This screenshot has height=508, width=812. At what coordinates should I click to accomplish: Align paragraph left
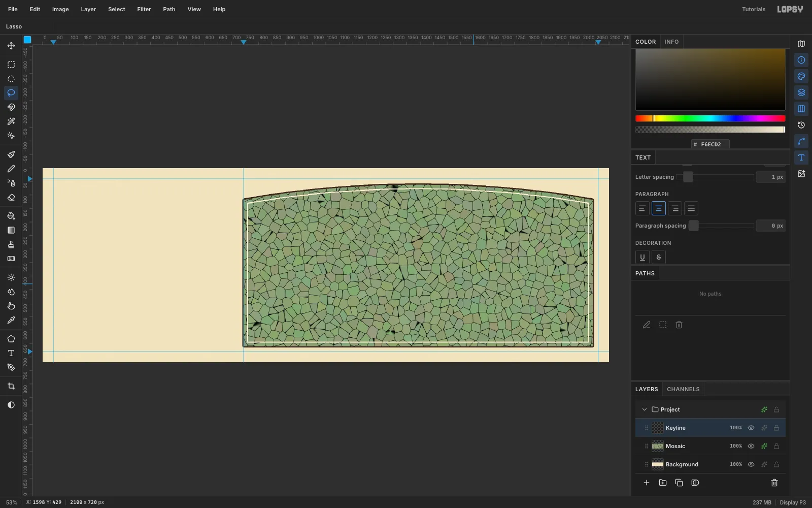[642, 208]
